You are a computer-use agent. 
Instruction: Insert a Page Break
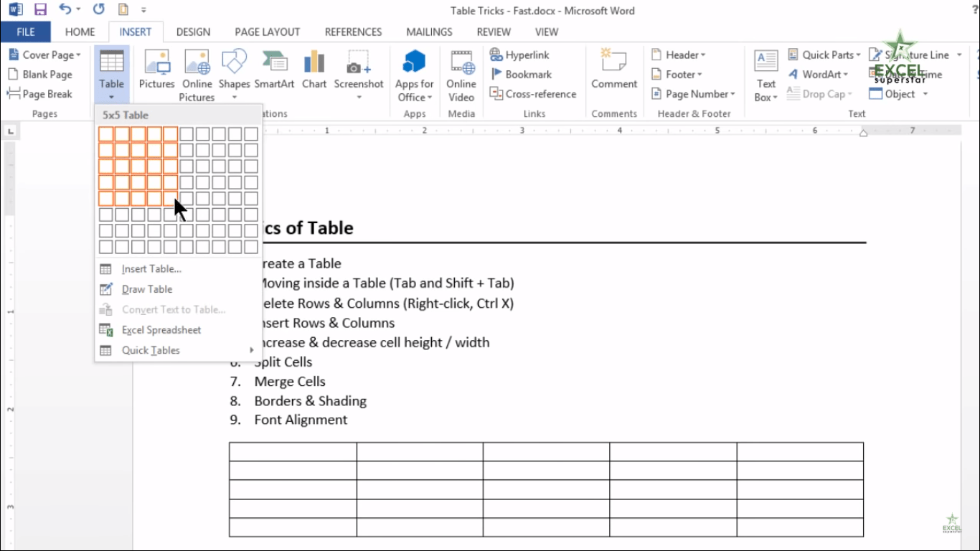click(44, 94)
